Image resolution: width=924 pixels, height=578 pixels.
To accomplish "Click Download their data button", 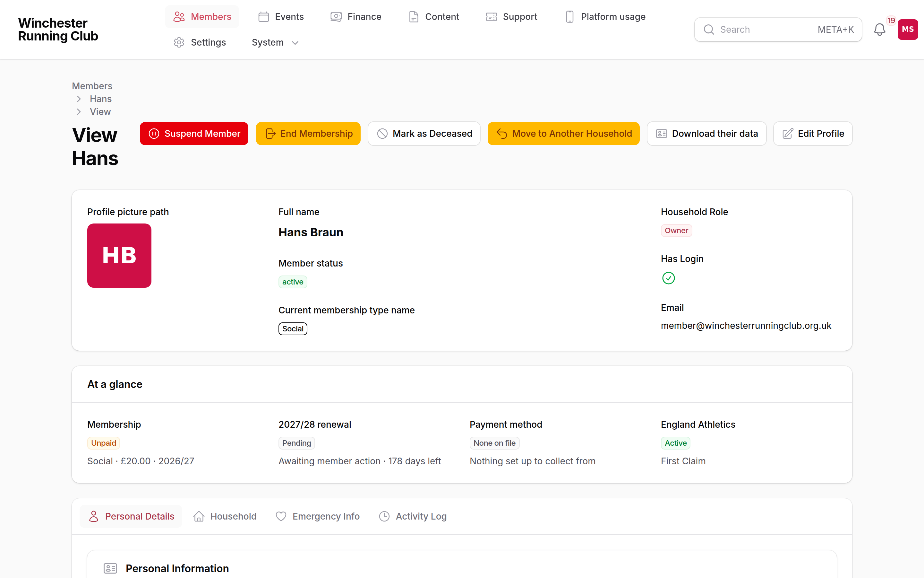I will pos(706,133).
